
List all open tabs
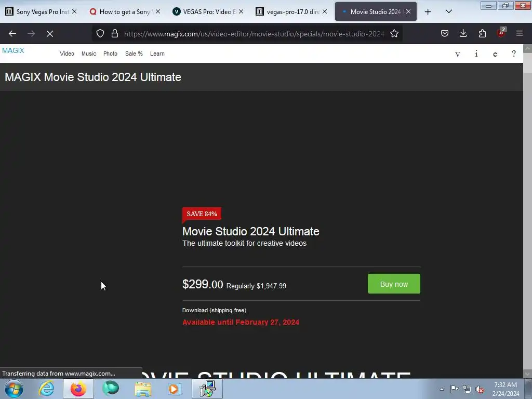(448, 11)
